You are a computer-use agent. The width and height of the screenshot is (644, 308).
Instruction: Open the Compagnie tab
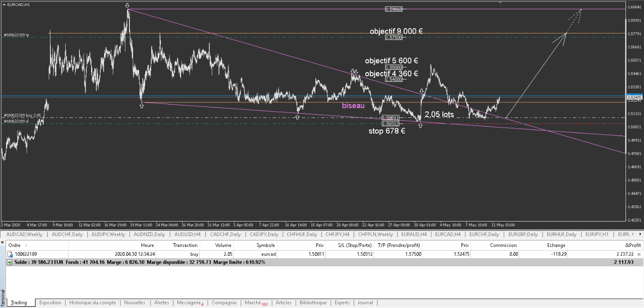tap(224, 303)
